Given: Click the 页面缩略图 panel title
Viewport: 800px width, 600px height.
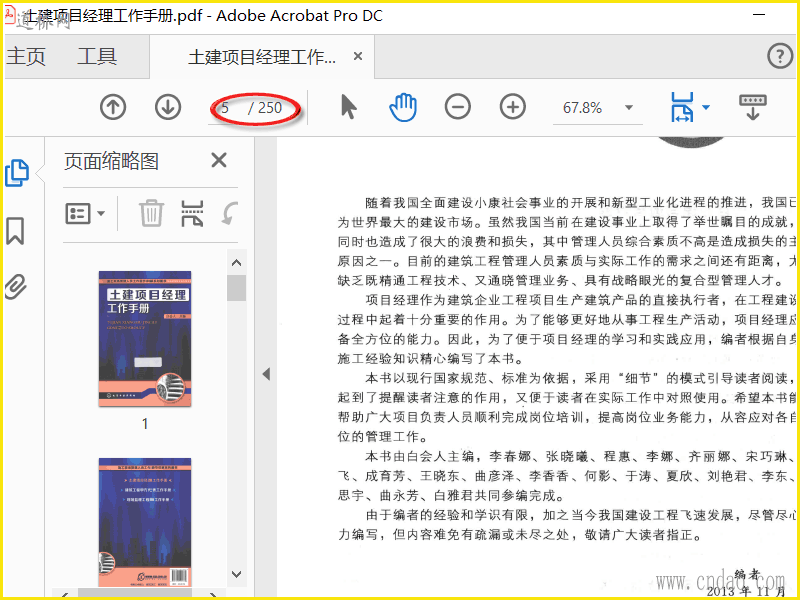Looking at the screenshot, I should 111,161.
